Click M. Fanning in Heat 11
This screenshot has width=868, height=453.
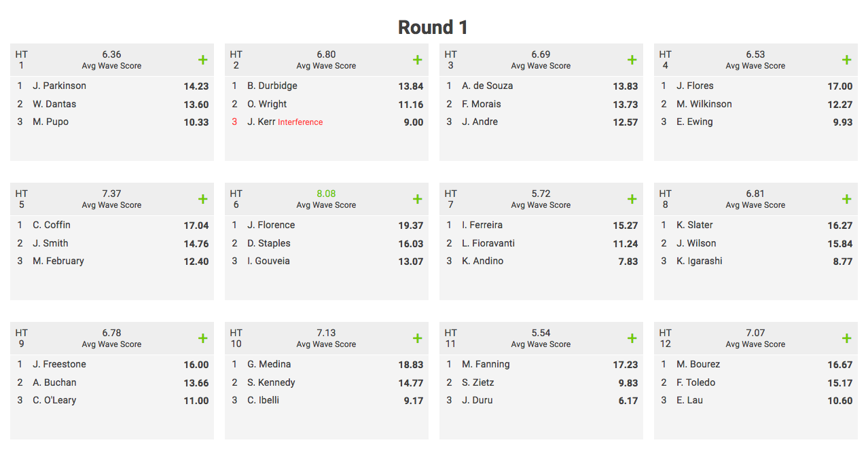click(486, 364)
